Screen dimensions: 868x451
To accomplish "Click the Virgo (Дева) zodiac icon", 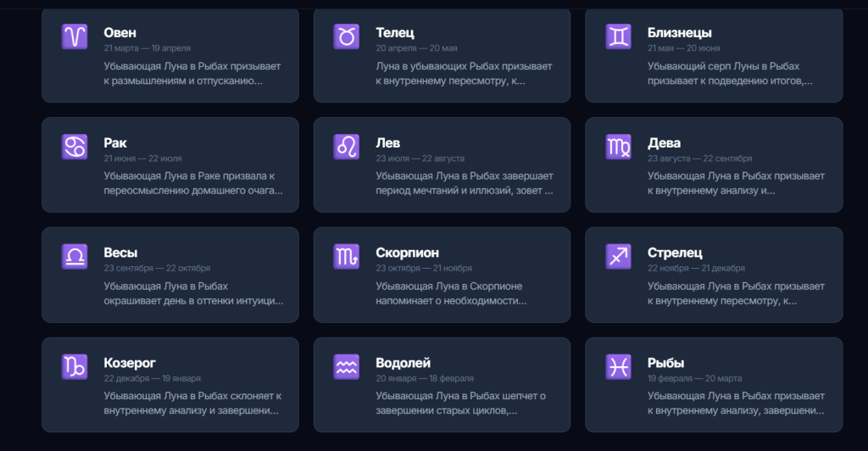I will coord(618,147).
